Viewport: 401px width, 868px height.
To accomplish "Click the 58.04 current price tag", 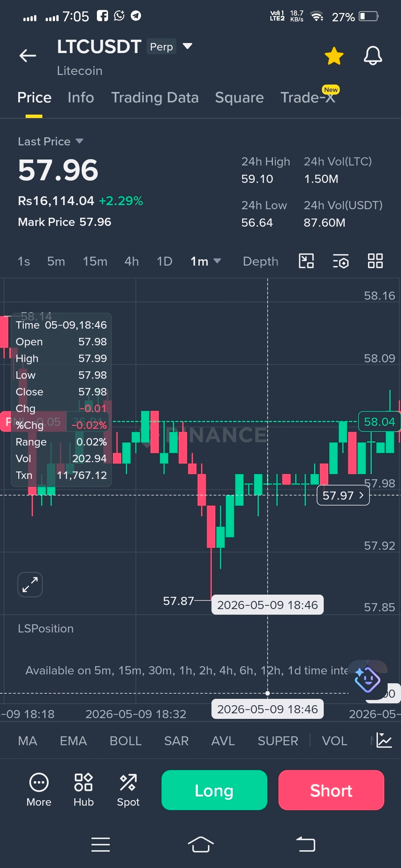I will pyautogui.click(x=379, y=422).
